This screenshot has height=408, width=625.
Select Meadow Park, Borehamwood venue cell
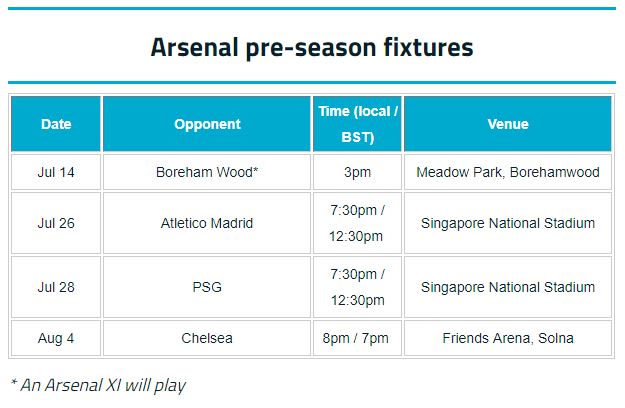508,172
